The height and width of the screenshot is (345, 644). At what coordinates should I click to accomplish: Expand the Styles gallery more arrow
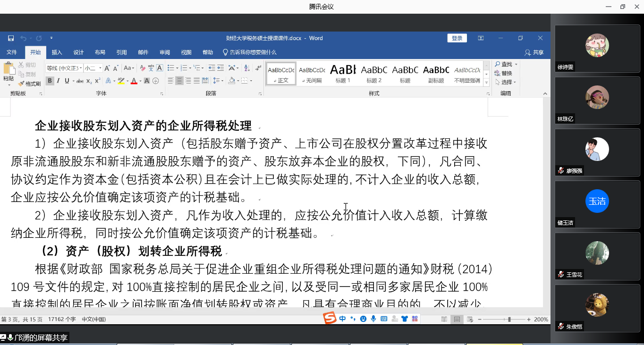(486, 81)
